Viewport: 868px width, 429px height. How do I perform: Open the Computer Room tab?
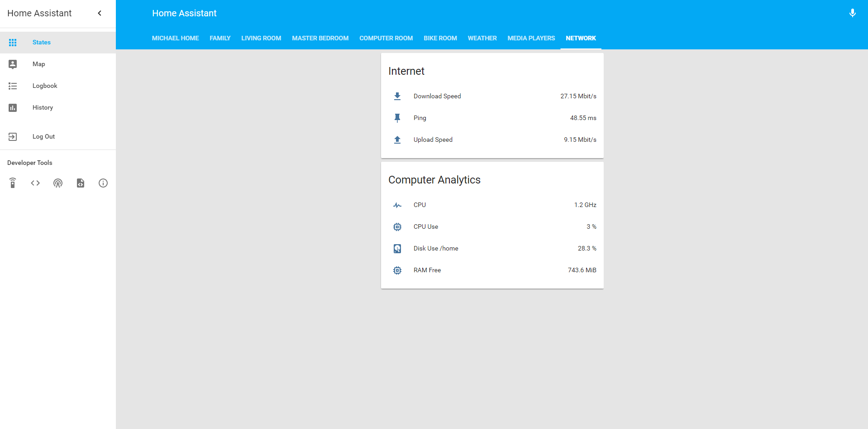pos(386,39)
